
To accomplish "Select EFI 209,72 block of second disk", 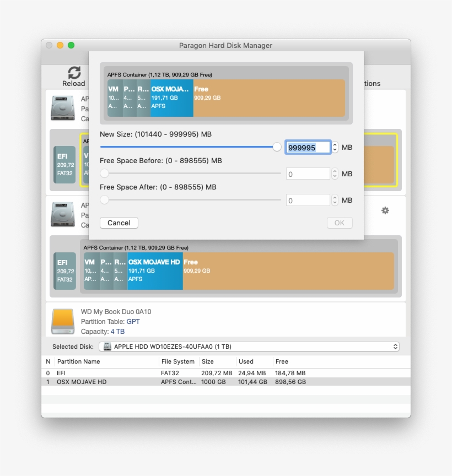I will (64, 271).
